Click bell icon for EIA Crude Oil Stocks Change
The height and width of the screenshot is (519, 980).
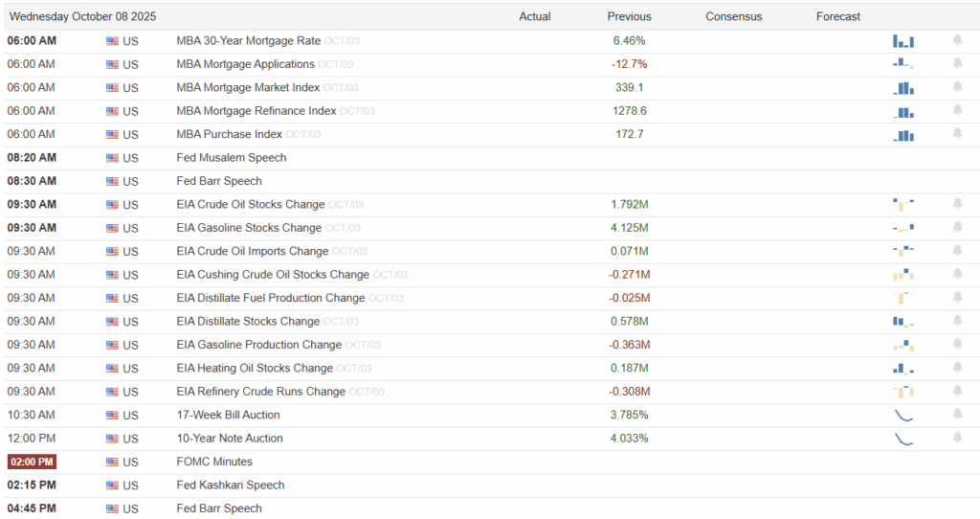[x=957, y=204]
